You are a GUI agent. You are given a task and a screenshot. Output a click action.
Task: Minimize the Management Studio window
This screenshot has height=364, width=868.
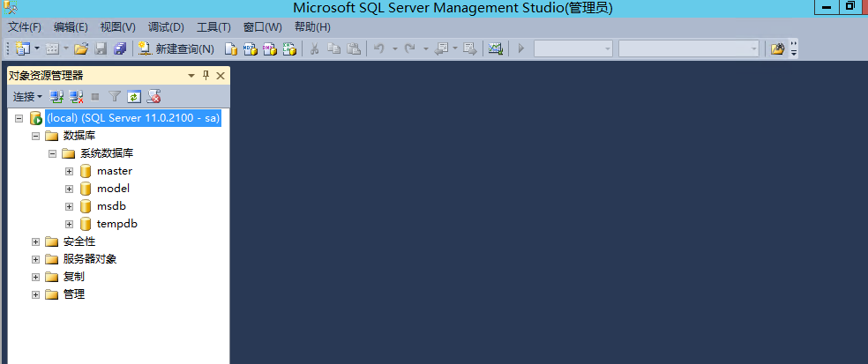click(827, 8)
